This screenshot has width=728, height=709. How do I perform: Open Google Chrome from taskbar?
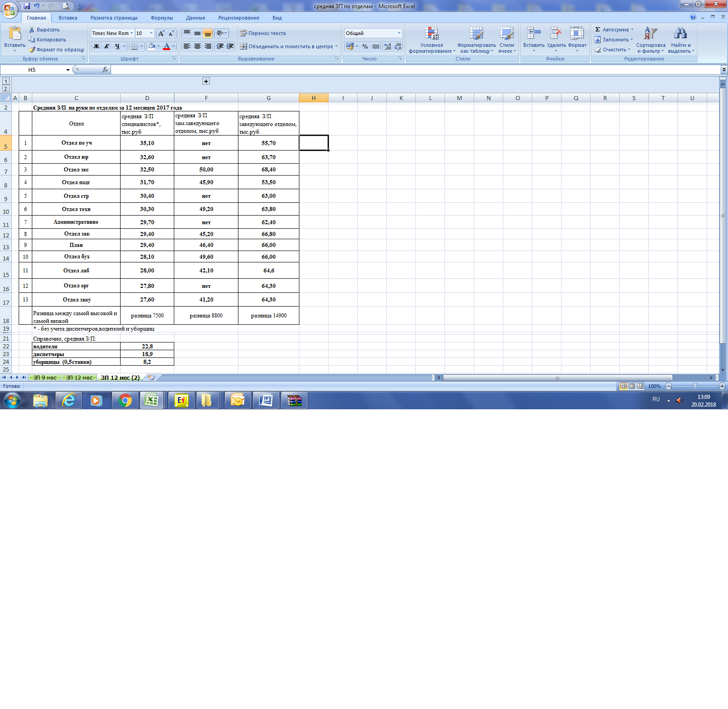125,400
